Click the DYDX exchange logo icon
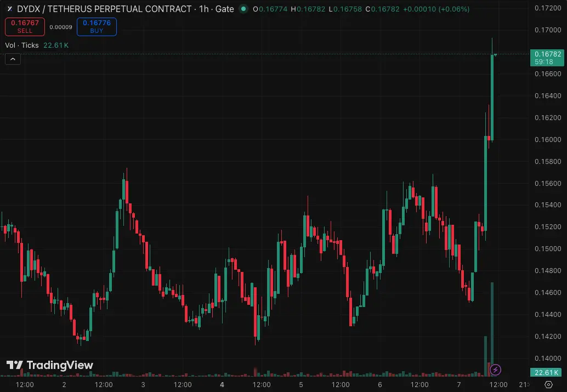Image resolution: width=567 pixels, height=392 pixels. pyautogui.click(x=10, y=9)
